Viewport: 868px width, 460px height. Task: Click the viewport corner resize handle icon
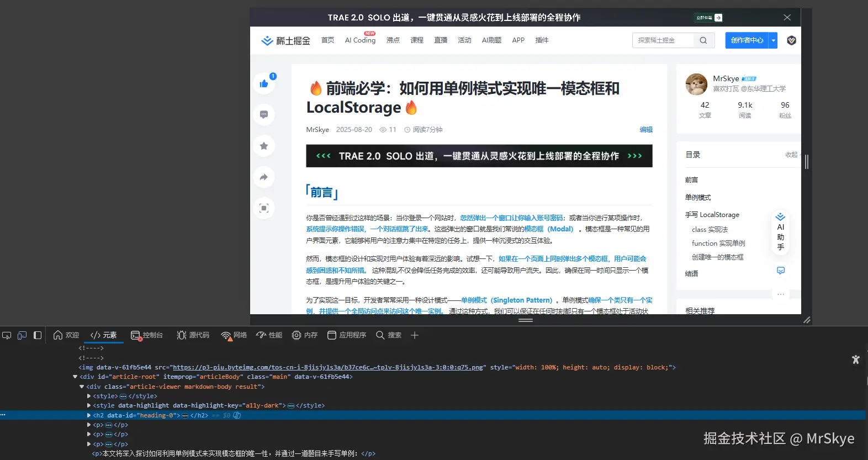pyautogui.click(x=807, y=320)
